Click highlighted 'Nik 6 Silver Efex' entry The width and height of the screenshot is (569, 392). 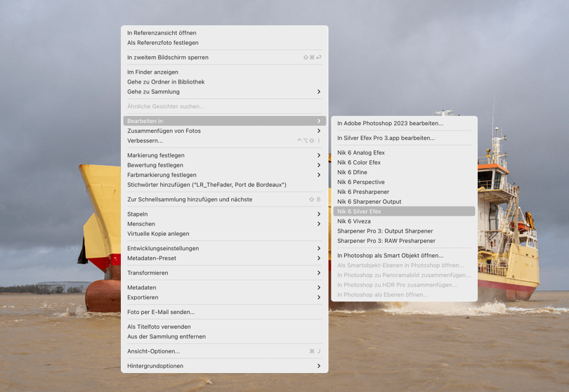(404, 211)
